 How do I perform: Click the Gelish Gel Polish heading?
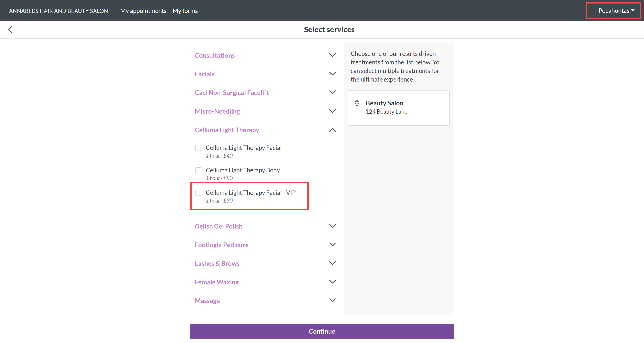click(219, 226)
